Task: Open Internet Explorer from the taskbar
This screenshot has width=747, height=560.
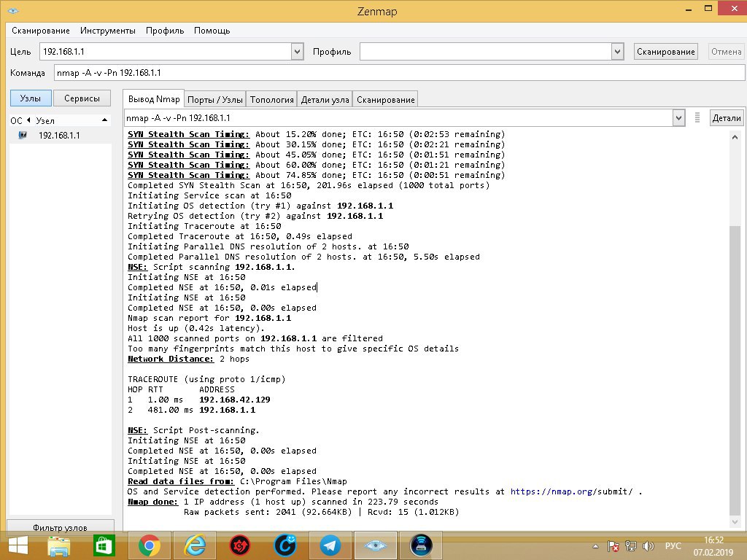Action: (195, 545)
